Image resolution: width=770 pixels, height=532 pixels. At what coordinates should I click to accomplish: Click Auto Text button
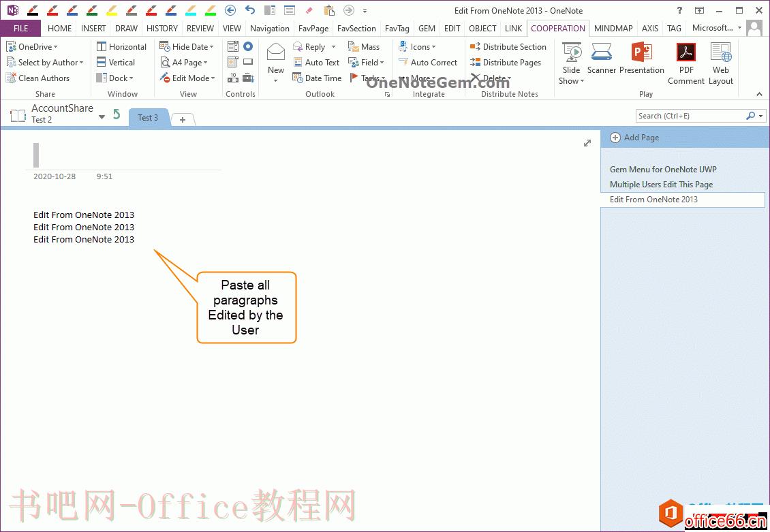(x=316, y=63)
